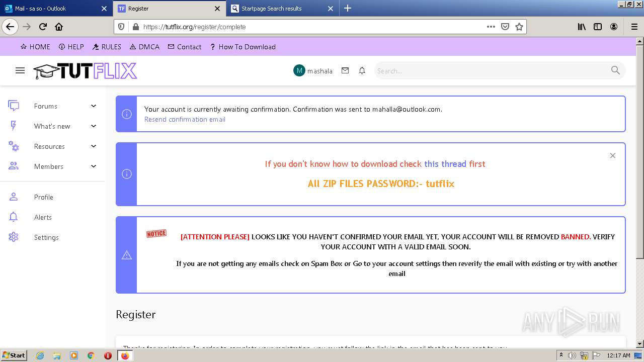Image resolution: width=644 pixels, height=362 pixels.
Task: Open the Firefox hamburger menu
Action: pos(634,27)
